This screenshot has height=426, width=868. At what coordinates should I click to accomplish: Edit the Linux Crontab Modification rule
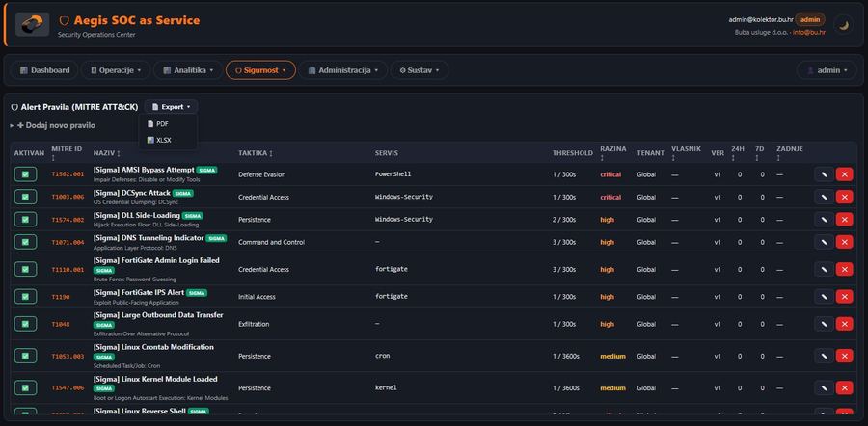(823, 356)
